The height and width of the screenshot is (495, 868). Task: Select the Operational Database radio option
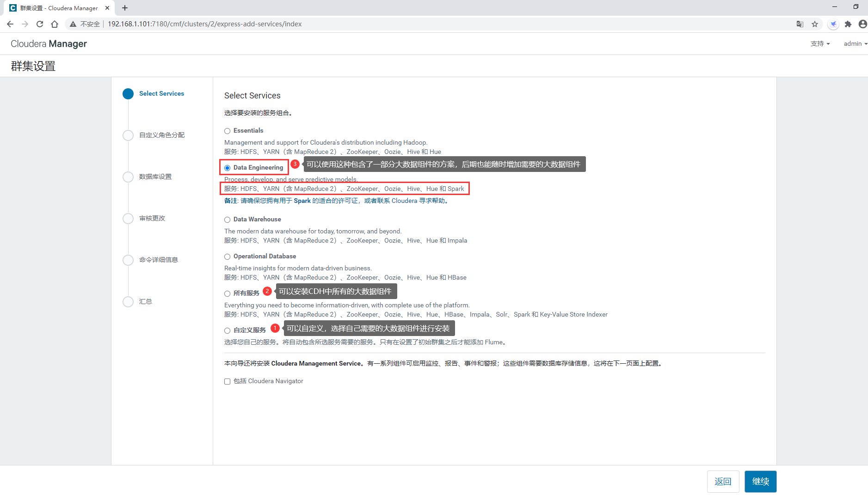pyautogui.click(x=227, y=257)
